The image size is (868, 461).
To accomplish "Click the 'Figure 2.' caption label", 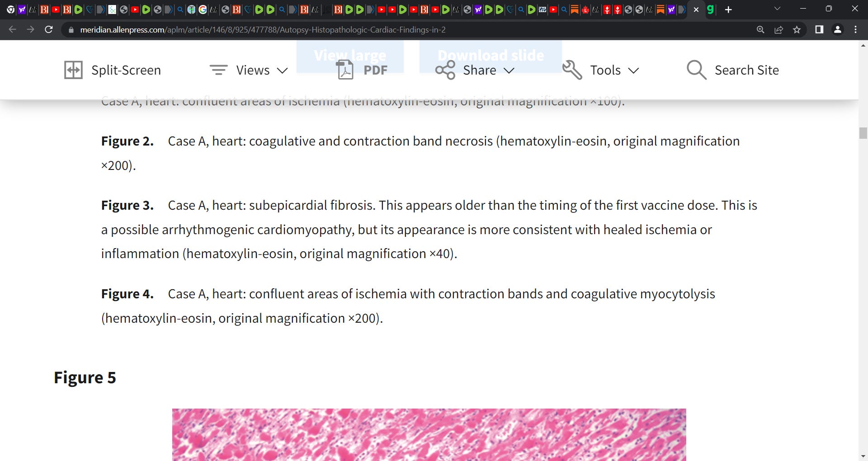I will [x=127, y=141].
